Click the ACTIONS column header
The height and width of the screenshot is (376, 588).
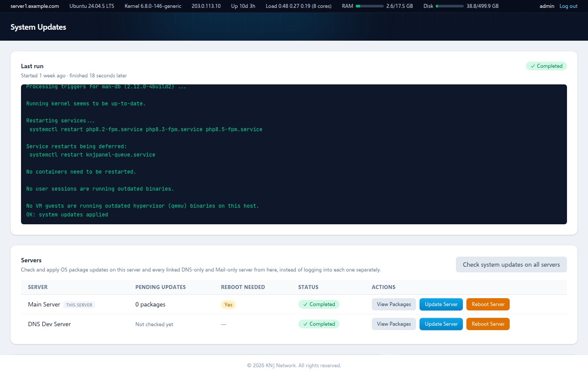[x=384, y=287]
